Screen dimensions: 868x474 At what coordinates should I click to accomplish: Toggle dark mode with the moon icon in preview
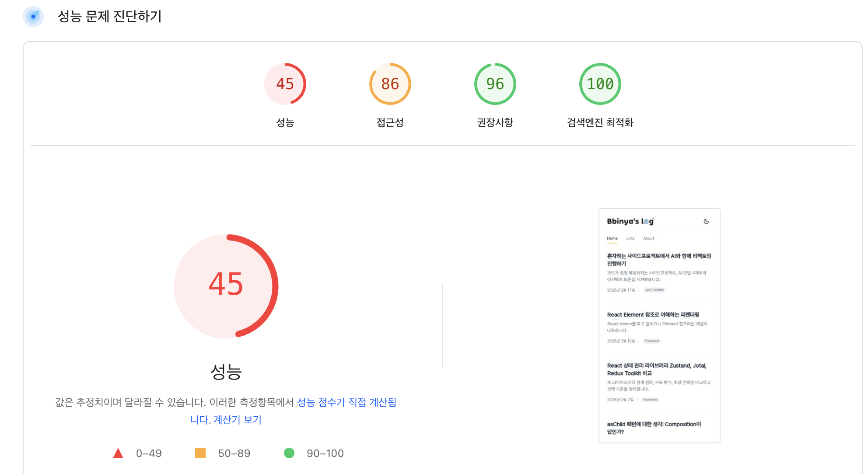tap(707, 221)
